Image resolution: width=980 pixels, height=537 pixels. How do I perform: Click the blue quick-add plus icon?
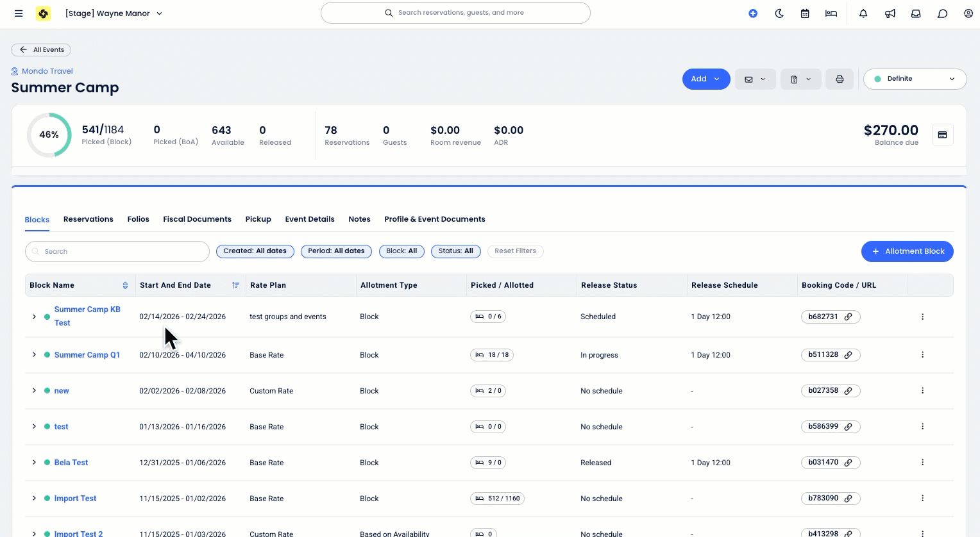(x=753, y=13)
